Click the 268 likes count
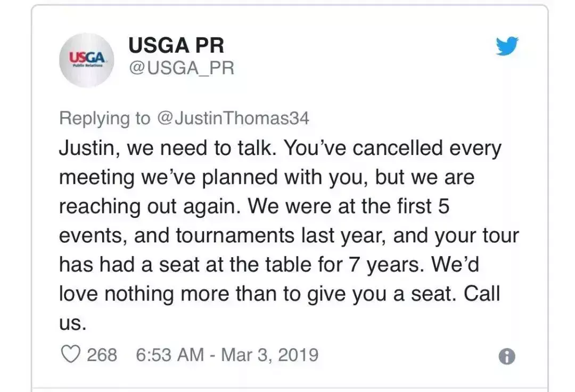The image size is (575, 392). 102,355
